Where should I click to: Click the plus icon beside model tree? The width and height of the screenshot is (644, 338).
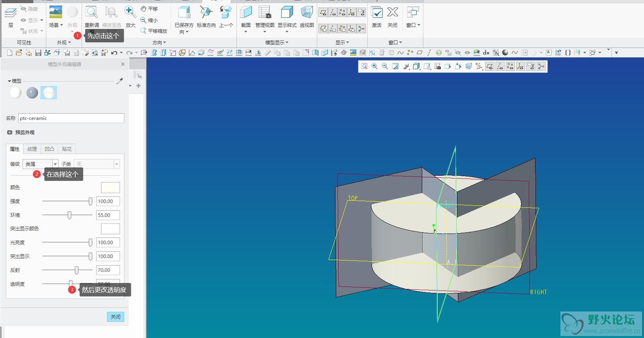[x=138, y=85]
